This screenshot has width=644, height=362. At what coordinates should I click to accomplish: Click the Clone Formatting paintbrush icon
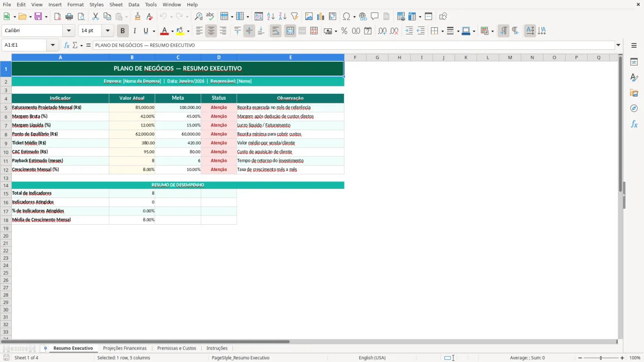[137, 17]
